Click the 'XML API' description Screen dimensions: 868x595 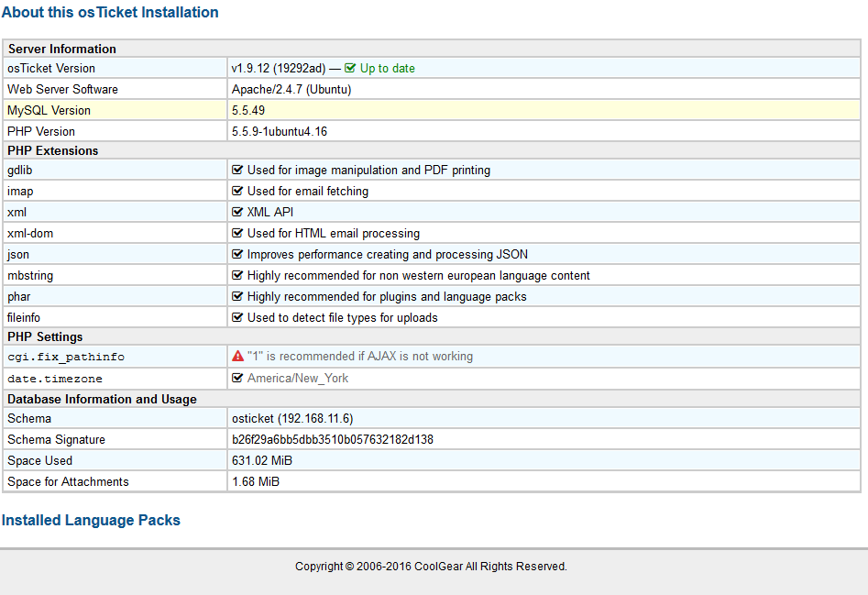[x=270, y=212]
